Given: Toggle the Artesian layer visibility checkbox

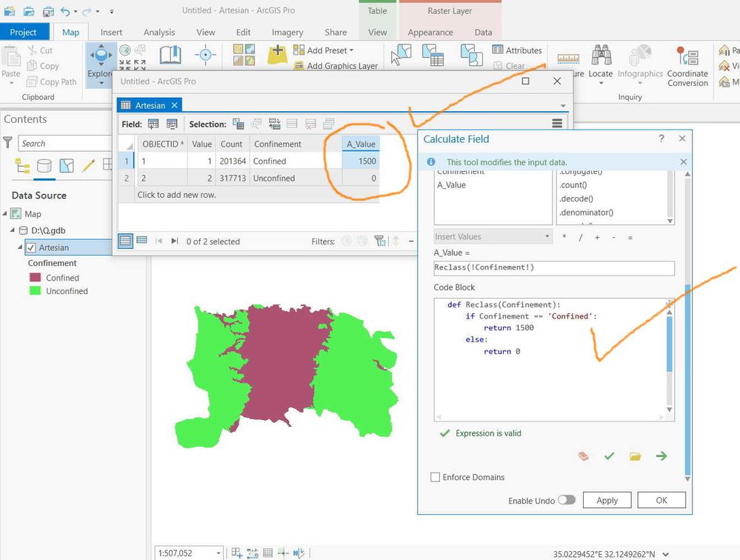Looking at the screenshot, I should tap(31, 247).
